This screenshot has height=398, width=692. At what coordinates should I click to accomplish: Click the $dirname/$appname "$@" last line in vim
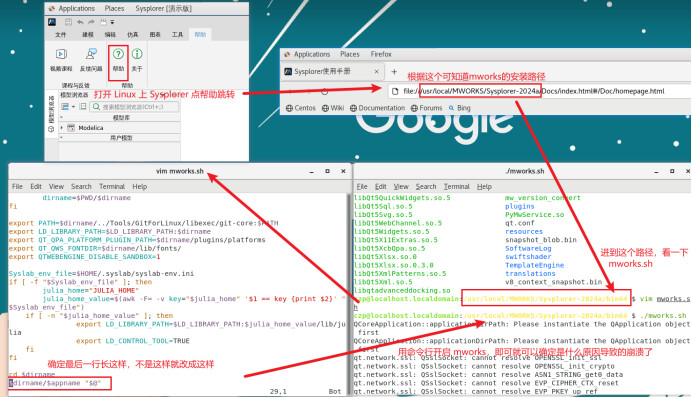click(x=55, y=383)
